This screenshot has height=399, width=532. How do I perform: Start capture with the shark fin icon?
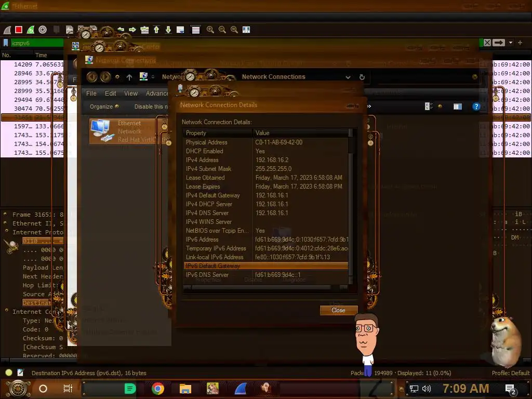point(7,30)
